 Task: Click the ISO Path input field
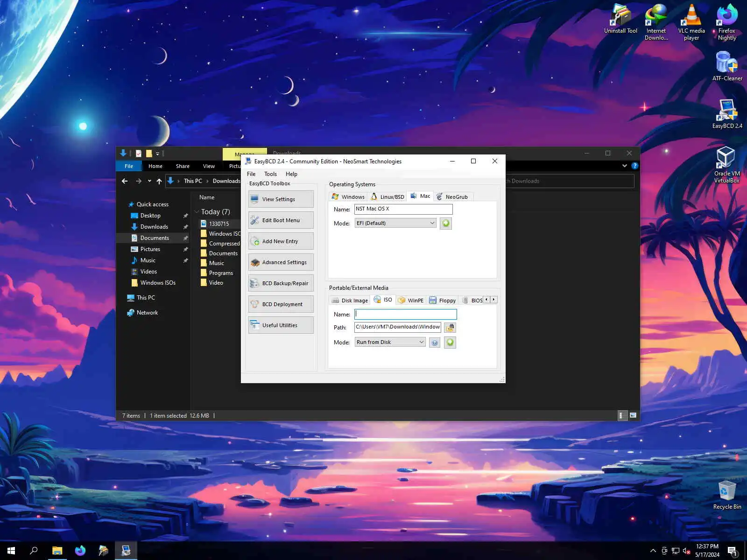coord(398,327)
